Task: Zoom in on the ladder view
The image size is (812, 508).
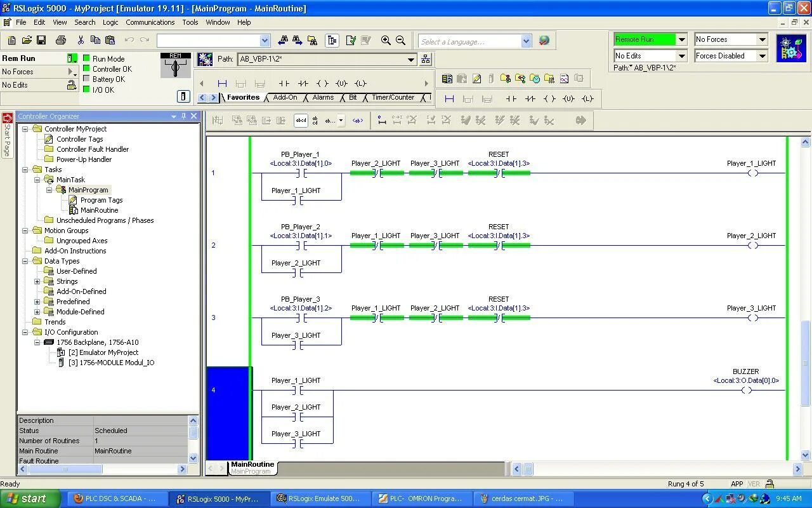Action: pyautogui.click(x=386, y=40)
